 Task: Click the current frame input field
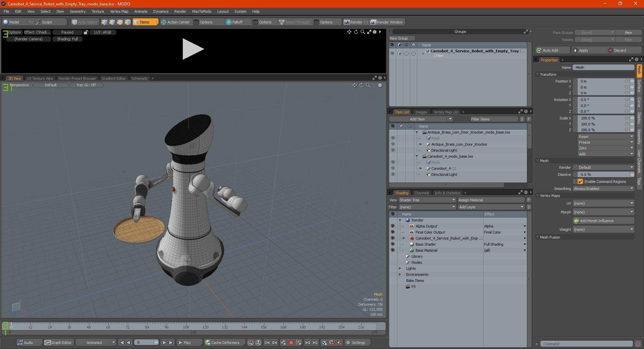click(x=144, y=343)
